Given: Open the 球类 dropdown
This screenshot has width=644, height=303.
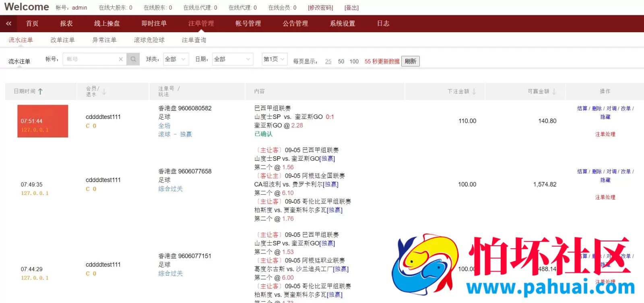Looking at the screenshot, I should pos(176,59).
